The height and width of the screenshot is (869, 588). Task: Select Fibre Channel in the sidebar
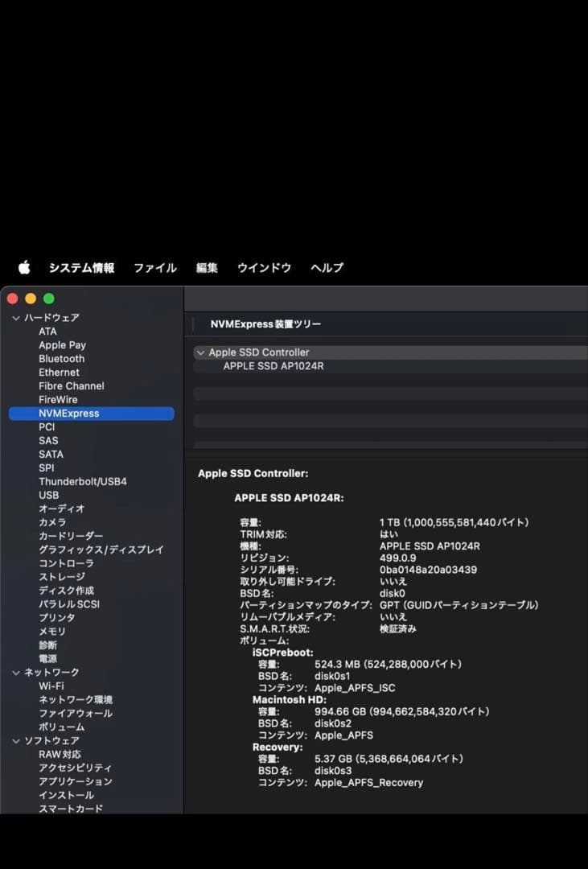click(x=72, y=385)
